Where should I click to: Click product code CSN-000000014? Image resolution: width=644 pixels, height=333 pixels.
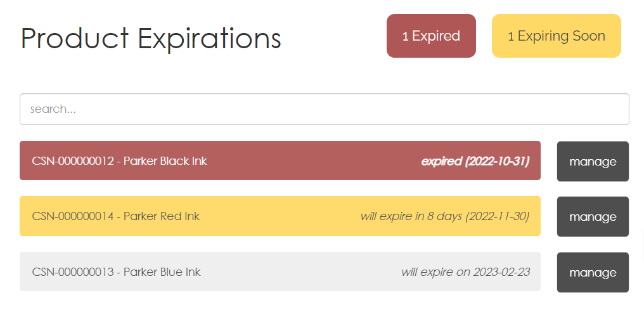click(x=73, y=216)
